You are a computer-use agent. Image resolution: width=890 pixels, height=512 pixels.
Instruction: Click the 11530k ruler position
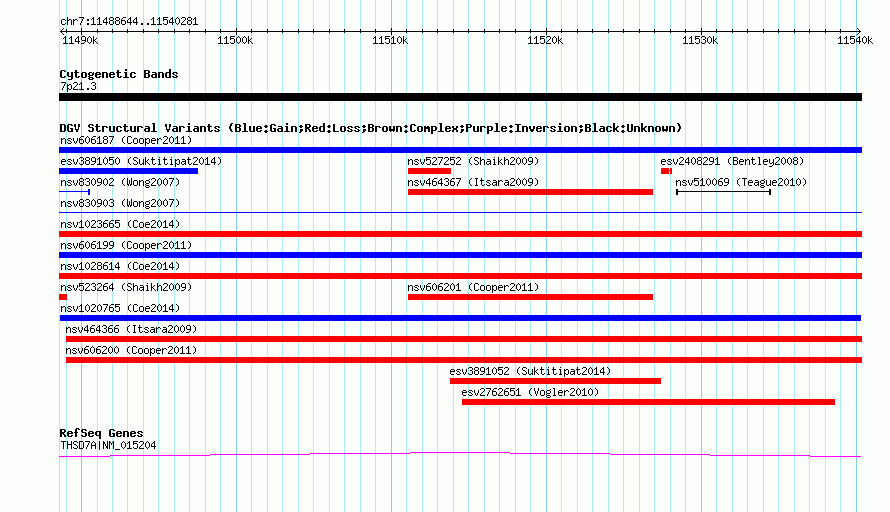point(700,40)
